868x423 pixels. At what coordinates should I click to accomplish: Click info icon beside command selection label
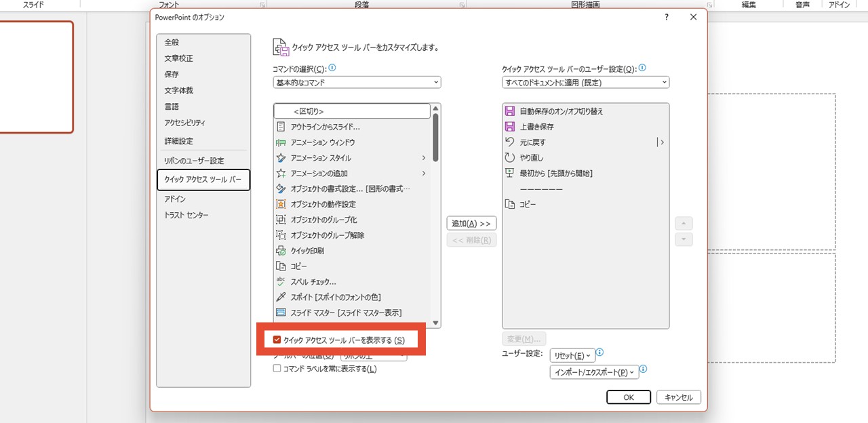pos(332,68)
